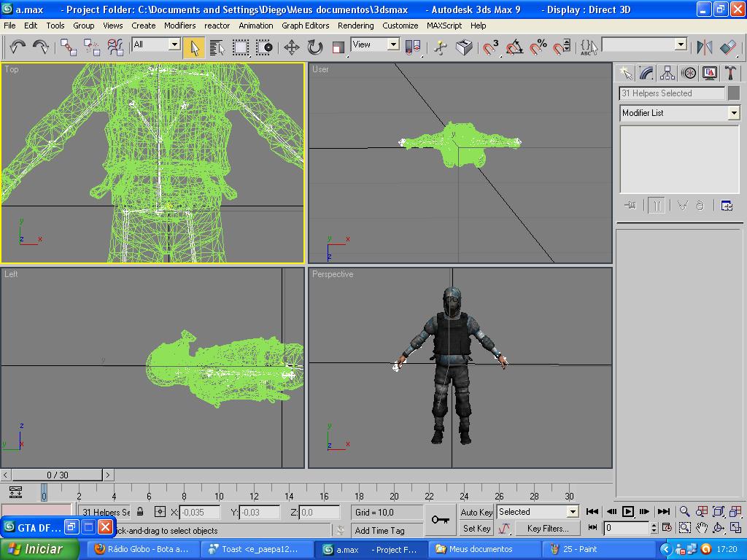Switch to the Utilities hammer panel
This screenshot has width=747, height=560.
[x=730, y=73]
